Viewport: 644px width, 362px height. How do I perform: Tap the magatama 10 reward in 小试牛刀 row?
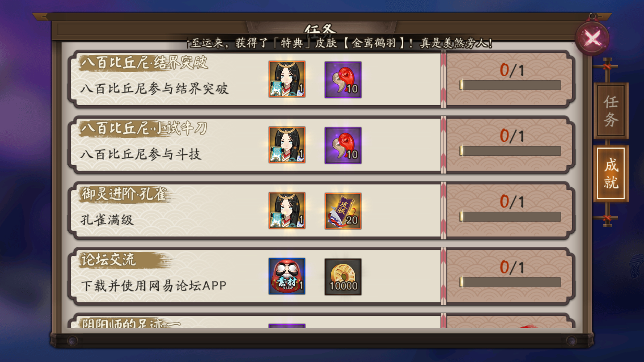tap(343, 145)
